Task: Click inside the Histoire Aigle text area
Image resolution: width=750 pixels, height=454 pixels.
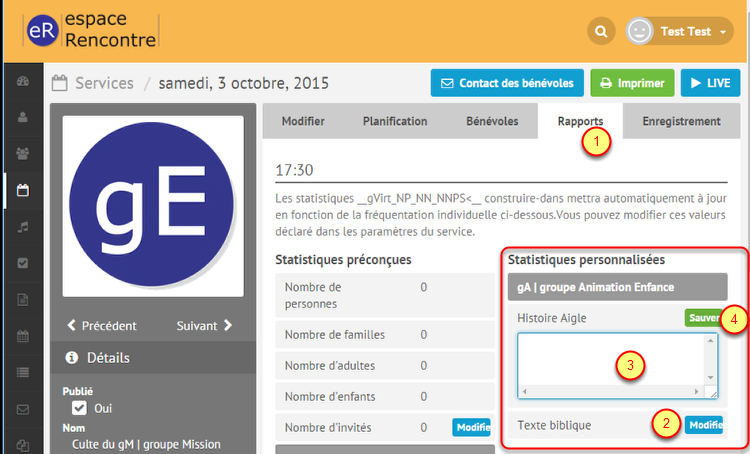Action: (612, 361)
